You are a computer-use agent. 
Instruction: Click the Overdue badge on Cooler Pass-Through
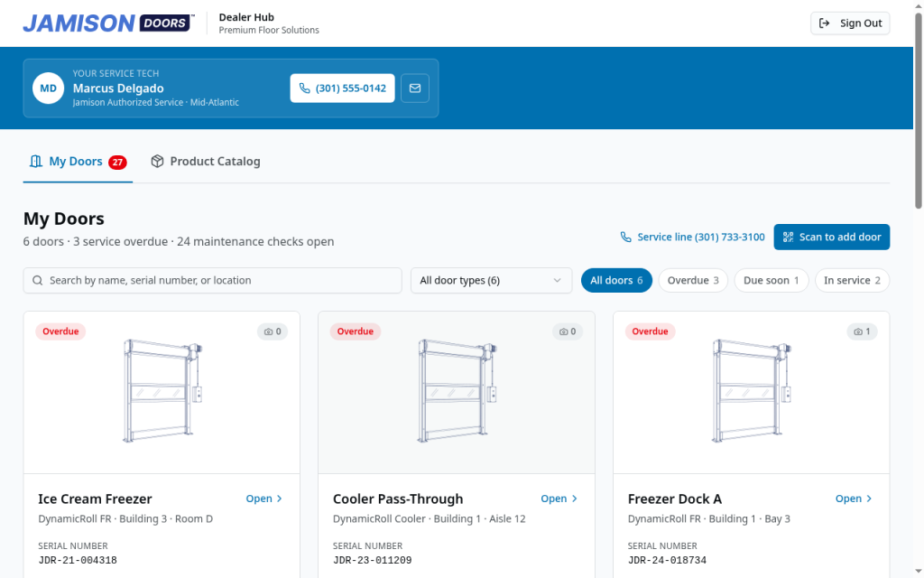(x=356, y=331)
